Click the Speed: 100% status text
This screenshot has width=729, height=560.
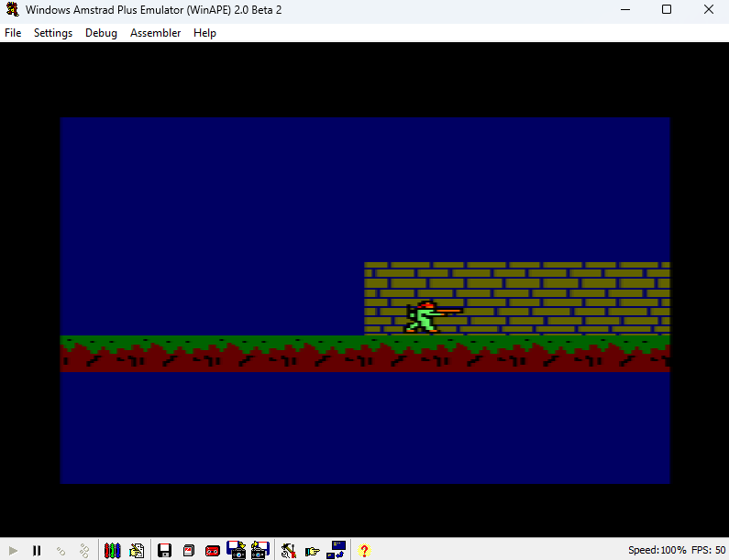[657, 550]
